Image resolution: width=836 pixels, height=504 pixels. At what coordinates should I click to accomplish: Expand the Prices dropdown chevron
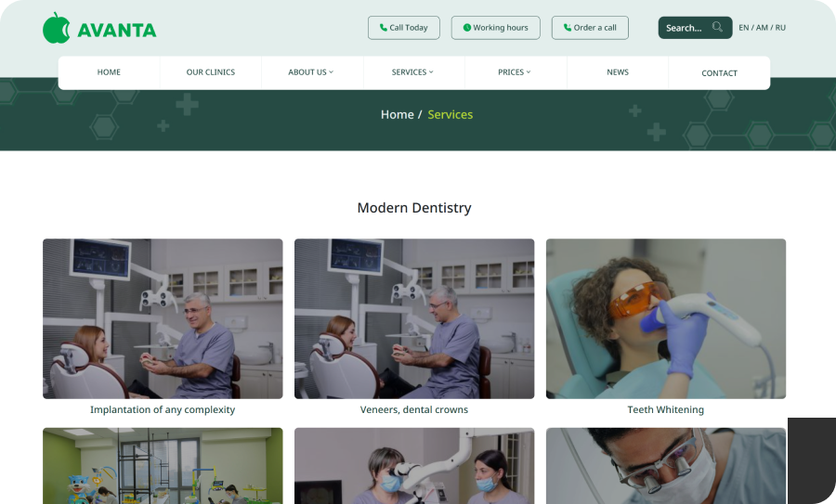529,71
